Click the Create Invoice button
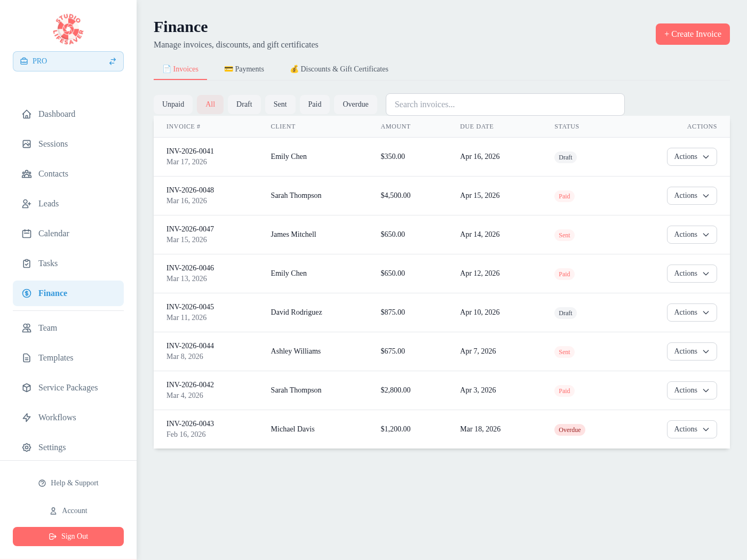The width and height of the screenshot is (747, 560). [693, 34]
